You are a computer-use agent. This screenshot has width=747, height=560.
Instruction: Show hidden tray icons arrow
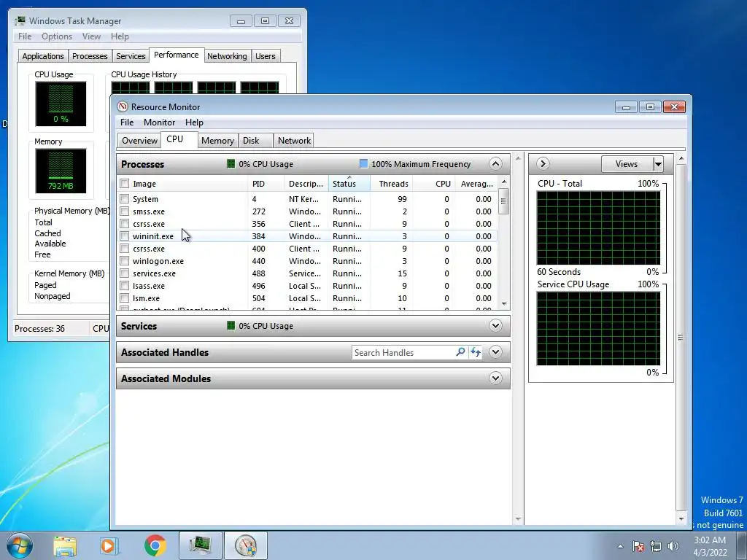[x=620, y=546]
